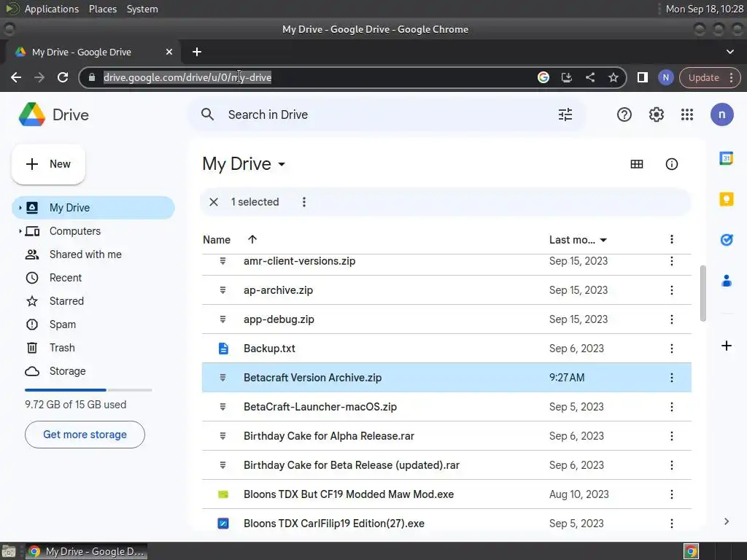Open the System menu

[x=142, y=9]
